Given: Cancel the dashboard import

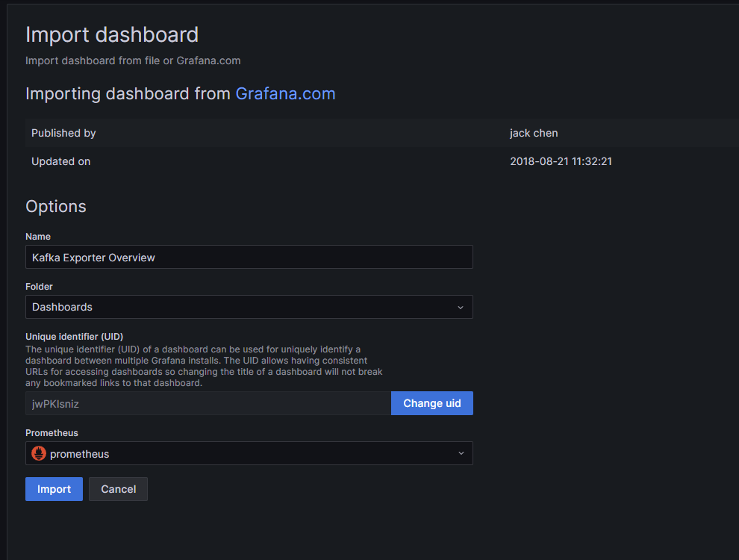Looking at the screenshot, I should 118,489.
